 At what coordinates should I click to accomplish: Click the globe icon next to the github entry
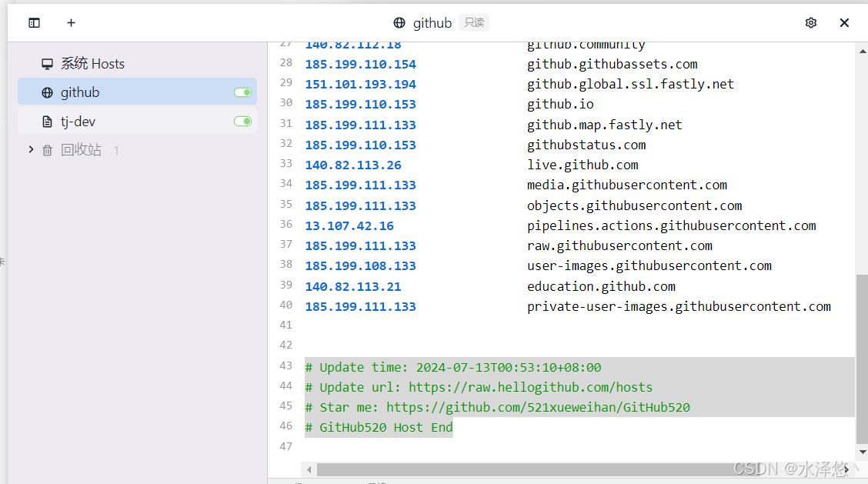[x=48, y=92]
